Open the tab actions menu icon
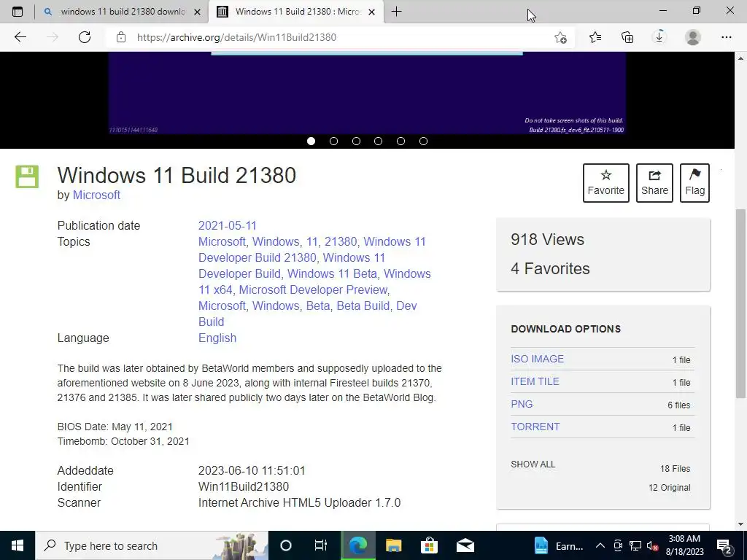Viewport: 747px width, 560px height. (18, 12)
